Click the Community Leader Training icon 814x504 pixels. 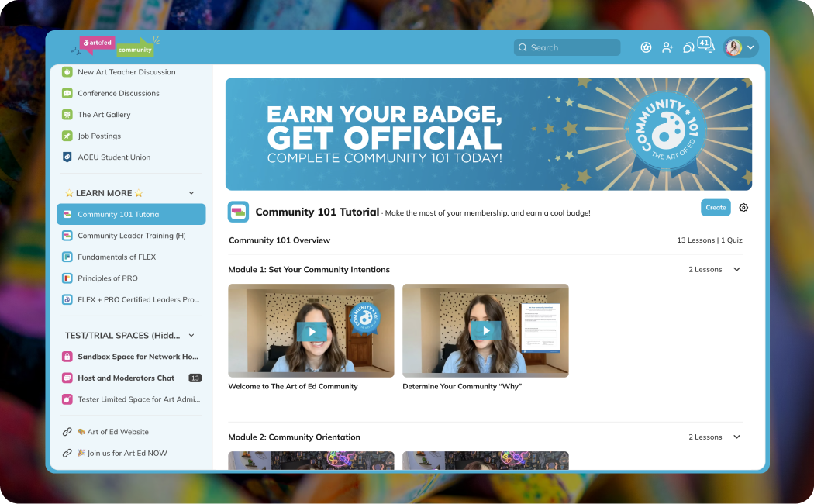[x=67, y=236]
